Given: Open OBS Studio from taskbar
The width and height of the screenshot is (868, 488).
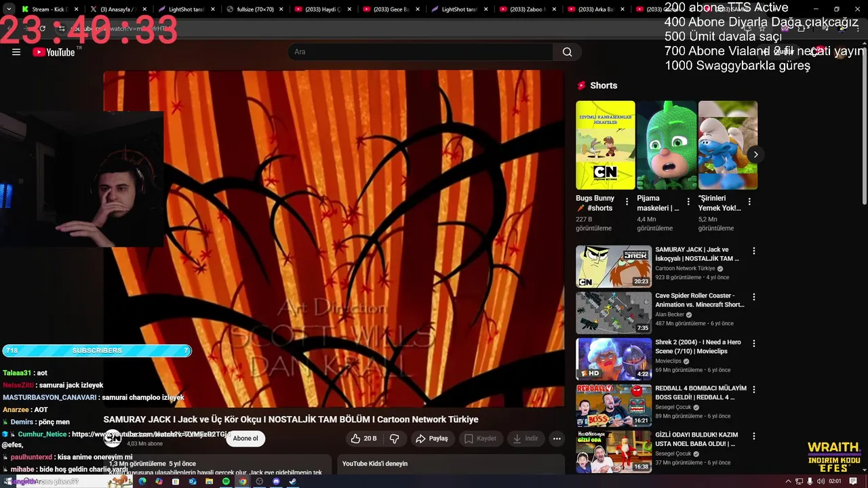Looking at the screenshot, I should 259,481.
